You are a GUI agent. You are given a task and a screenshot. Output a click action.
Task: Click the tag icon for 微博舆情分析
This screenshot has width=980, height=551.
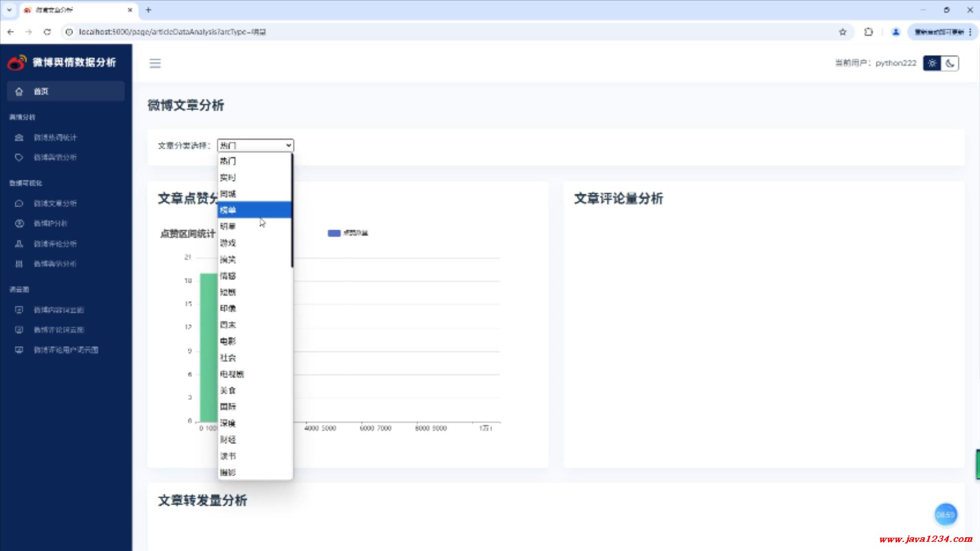pyautogui.click(x=19, y=157)
